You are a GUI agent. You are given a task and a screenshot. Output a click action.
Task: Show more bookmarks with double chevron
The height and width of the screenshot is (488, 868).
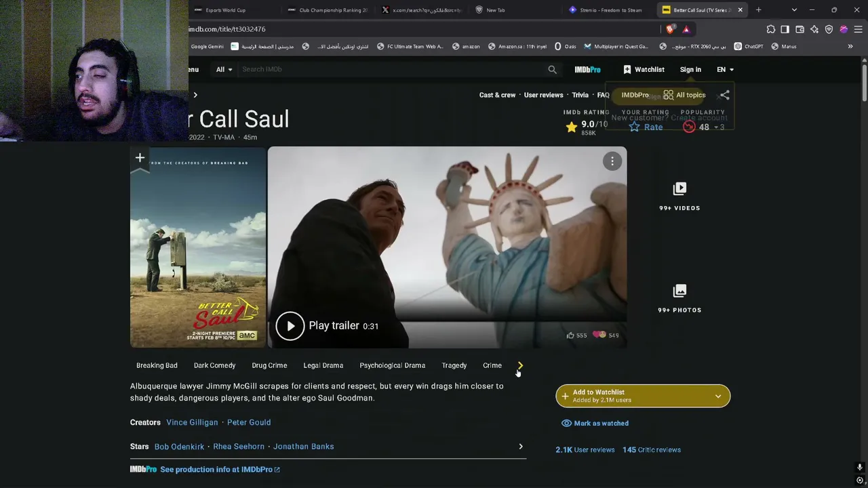850,47
